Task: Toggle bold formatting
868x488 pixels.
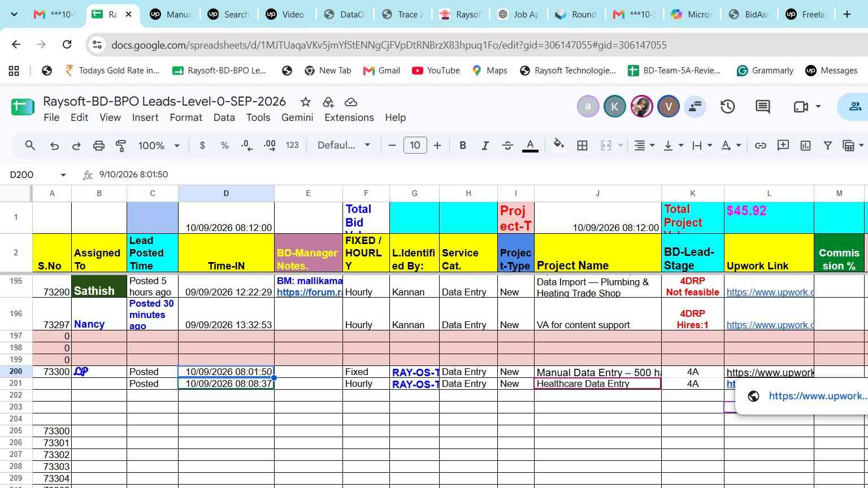Action: point(463,146)
